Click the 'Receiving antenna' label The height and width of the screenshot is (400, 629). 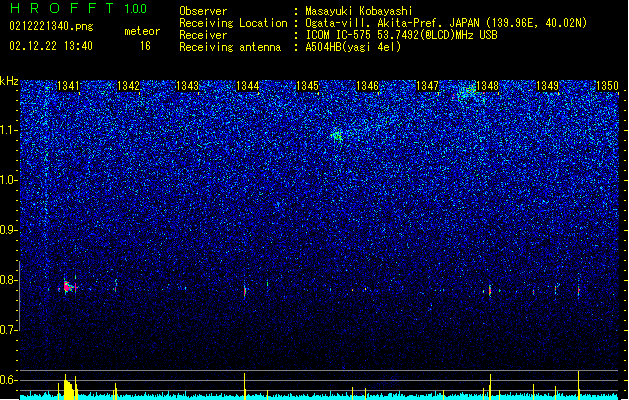(230, 47)
